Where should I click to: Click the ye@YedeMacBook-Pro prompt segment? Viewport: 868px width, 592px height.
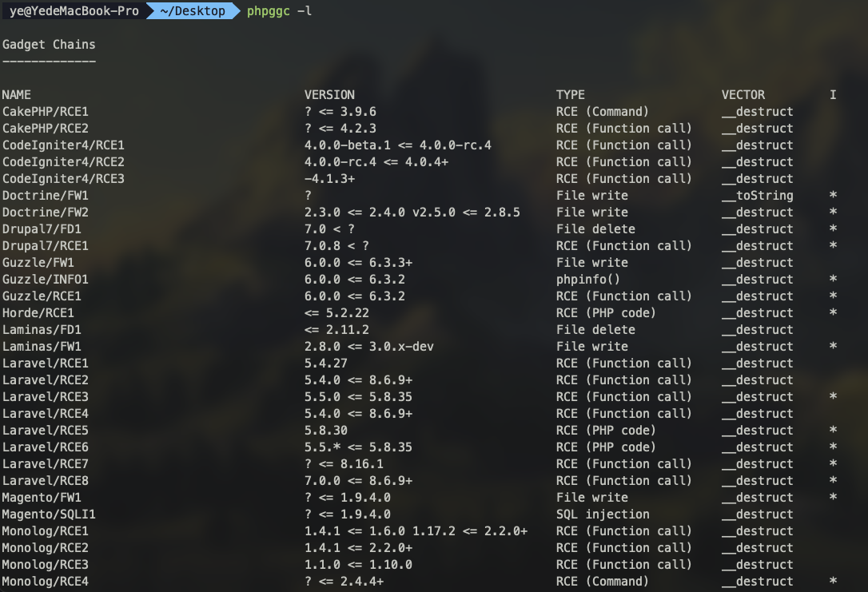tap(74, 11)
